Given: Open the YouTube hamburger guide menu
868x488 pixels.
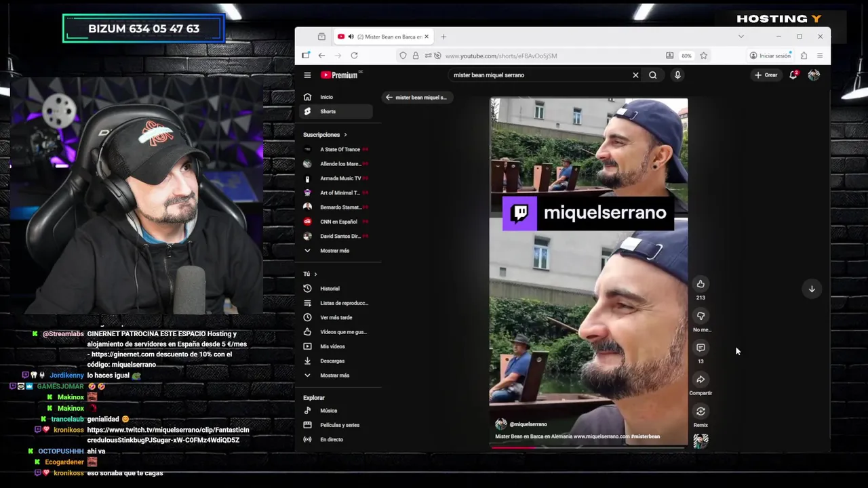Looking at the screenshot, I should [x=307, y=75].
